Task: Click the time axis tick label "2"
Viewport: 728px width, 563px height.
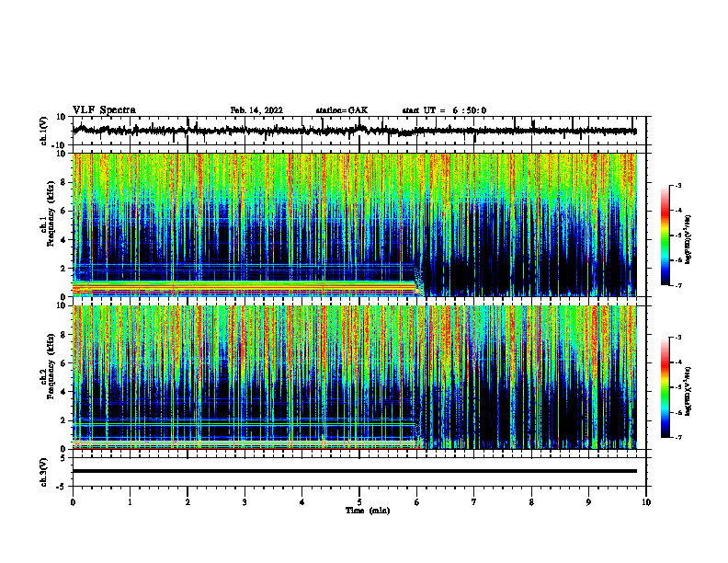Action: [x=188, y=502]
